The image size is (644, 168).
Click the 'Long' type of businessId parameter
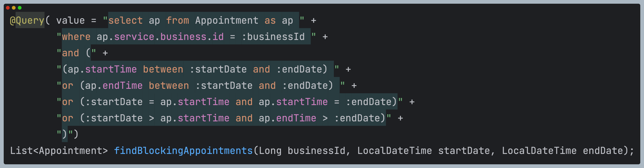click(270, 151)
